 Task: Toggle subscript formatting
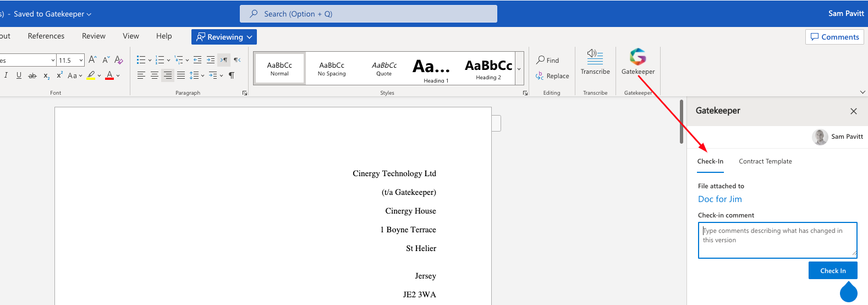47,75
